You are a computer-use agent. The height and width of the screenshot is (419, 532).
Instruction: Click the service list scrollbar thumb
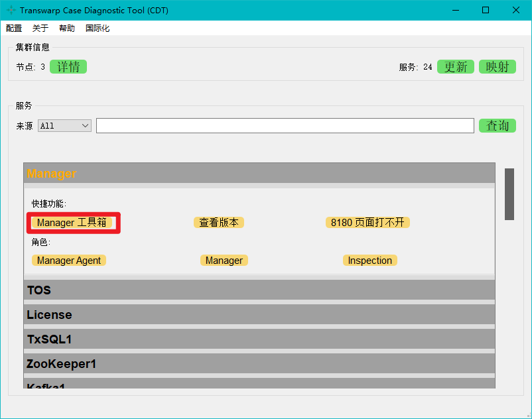[x=509, y=194]
